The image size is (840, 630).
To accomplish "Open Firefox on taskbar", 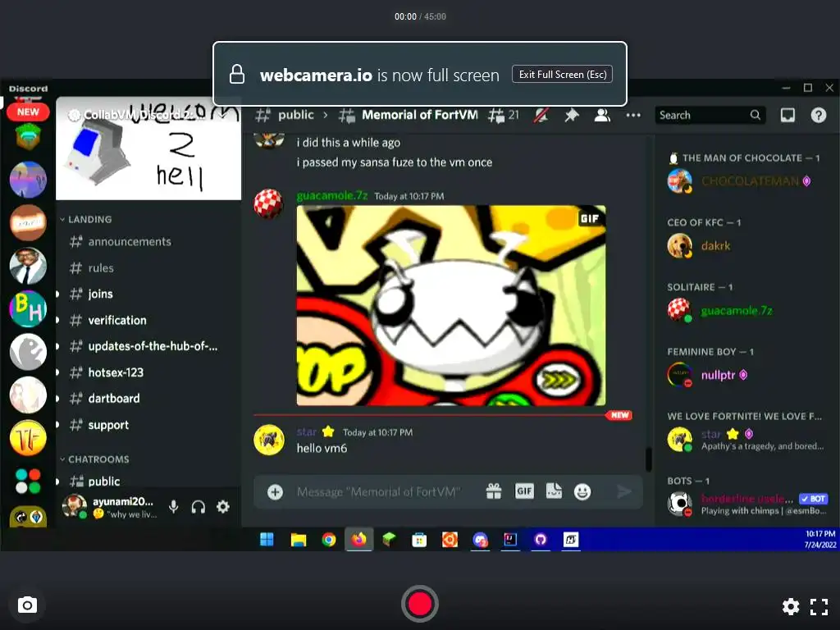I will click(359, 540).
